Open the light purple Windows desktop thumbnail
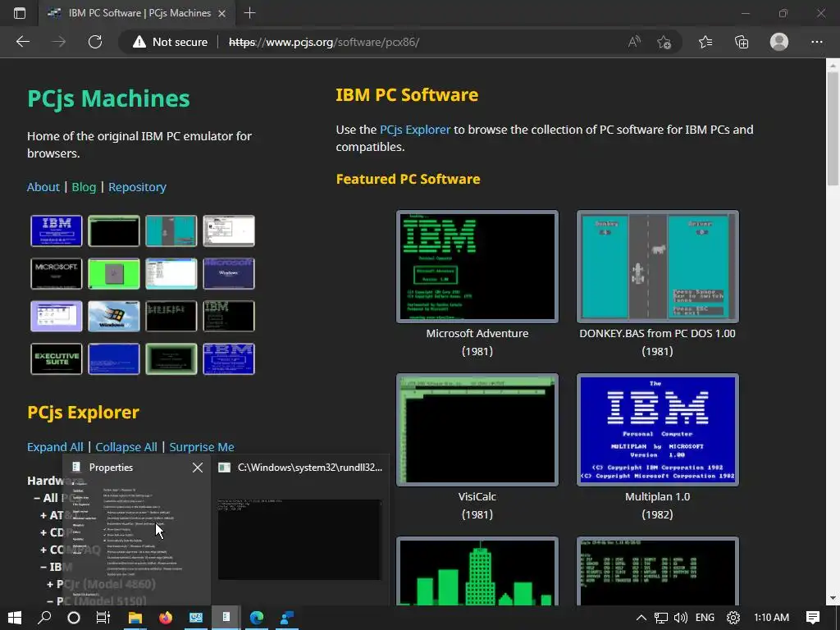The image size is (840, 630). [x=57, y=316]
